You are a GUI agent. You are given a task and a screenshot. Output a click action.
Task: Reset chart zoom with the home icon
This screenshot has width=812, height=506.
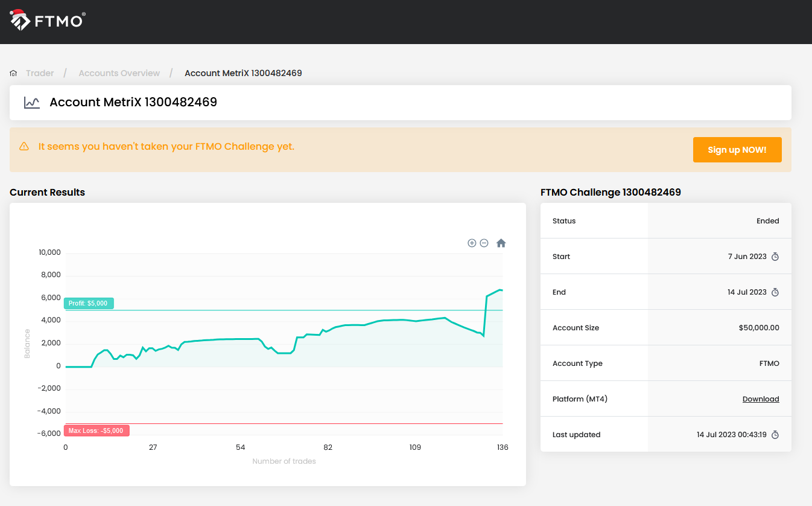click(x=501, y=243)
